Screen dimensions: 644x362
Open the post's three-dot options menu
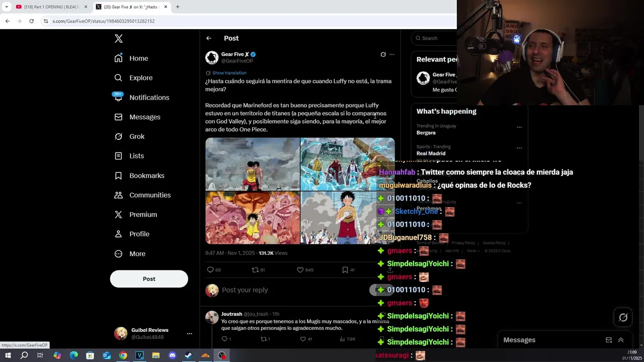(392, 54)
